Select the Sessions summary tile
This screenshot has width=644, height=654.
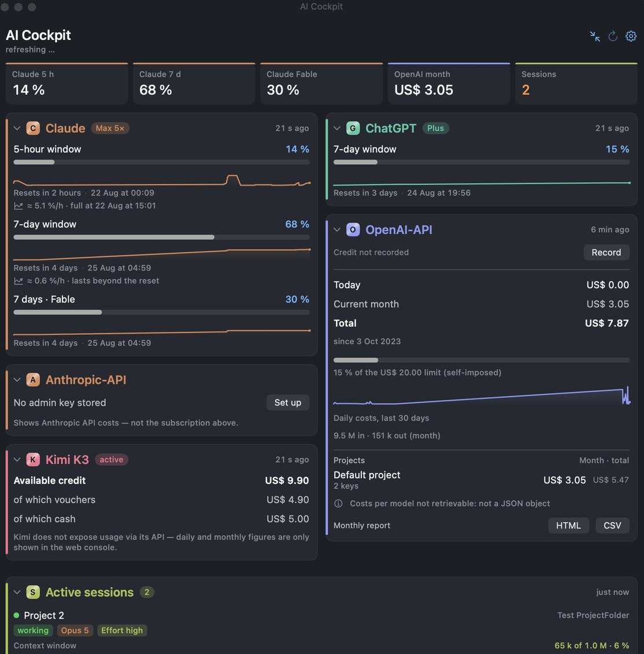pyautogui.click(x=576, y=83)
